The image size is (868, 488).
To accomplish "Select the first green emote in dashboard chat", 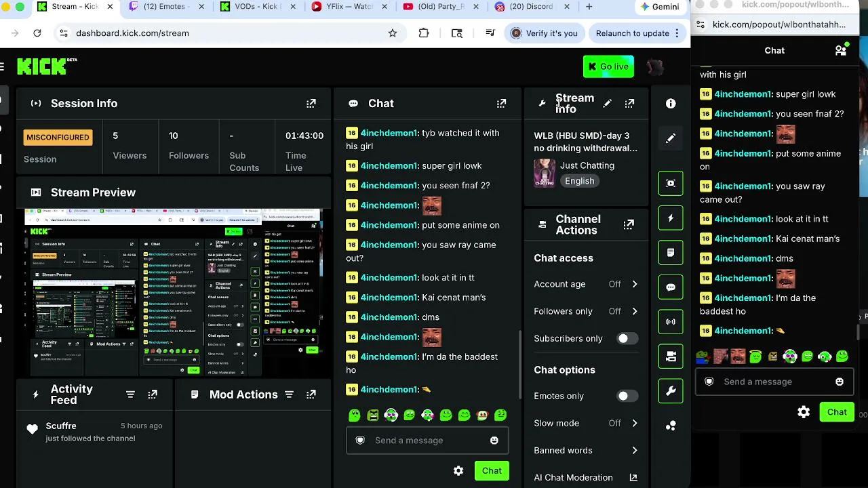I will pyautogui.click(x=355, y=415).
